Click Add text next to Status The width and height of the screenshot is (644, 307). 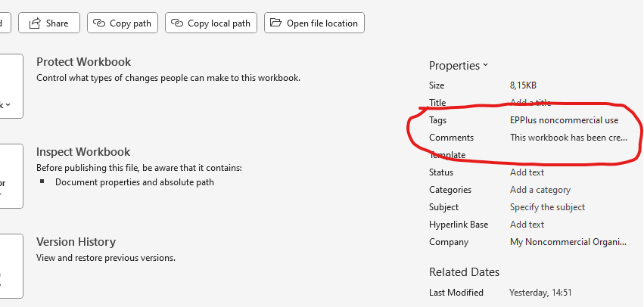[x=527, y=172]
